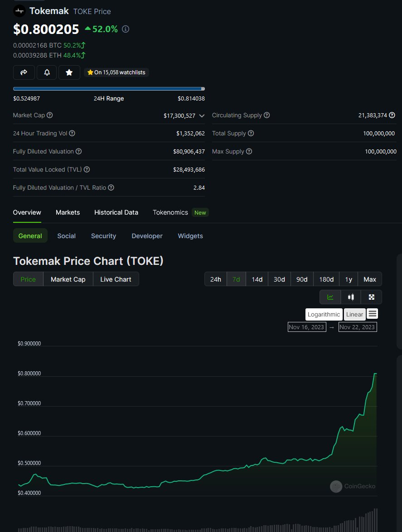Click the Tokemak logo icon
Screen dimensions: 402x532
(x=19, y=11)
